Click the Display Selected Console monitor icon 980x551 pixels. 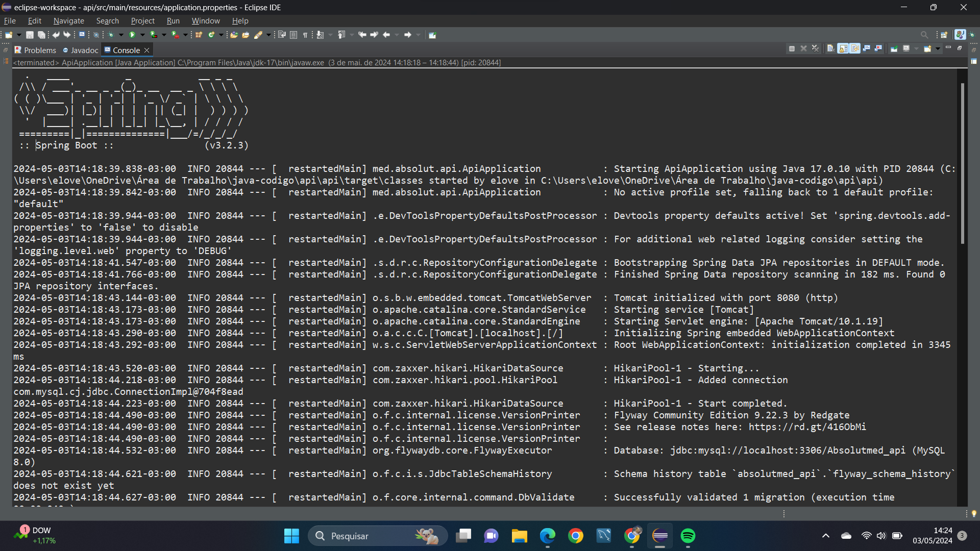click(906, 48)
